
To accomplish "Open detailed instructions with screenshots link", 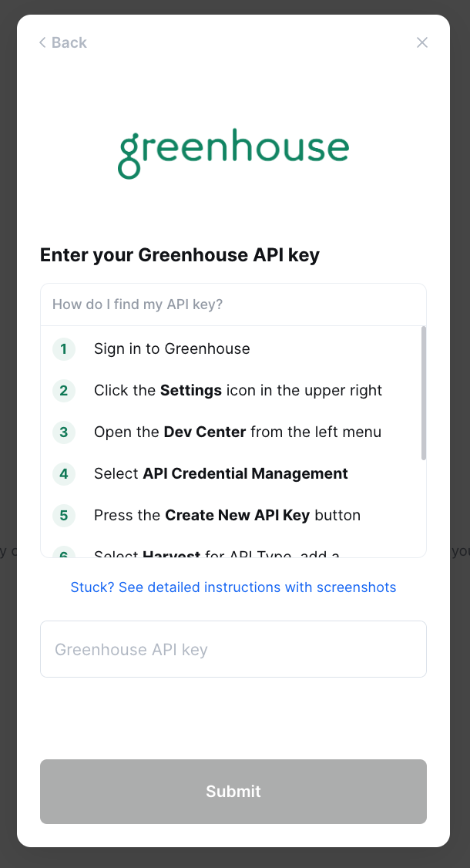I will [x=233, y=587].
